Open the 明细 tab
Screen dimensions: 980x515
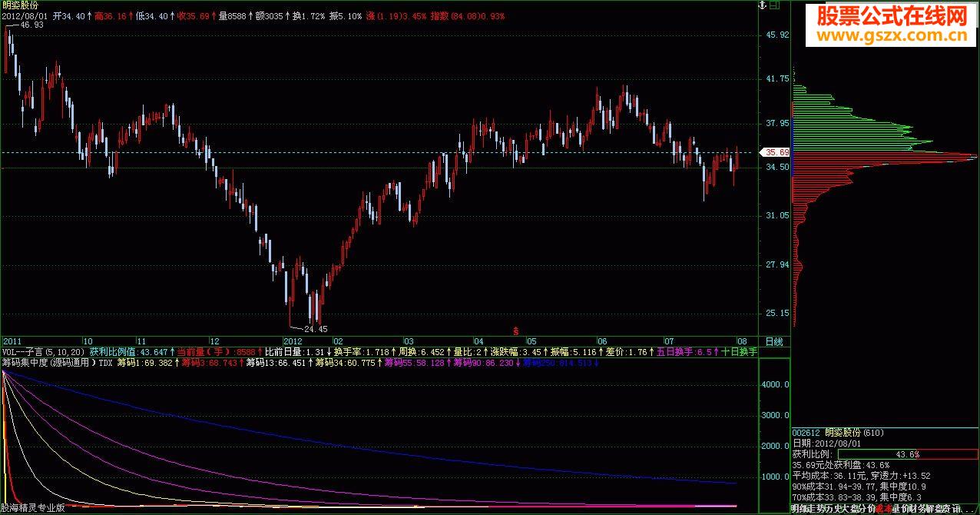pyautogui.click(x=799, y=508)
